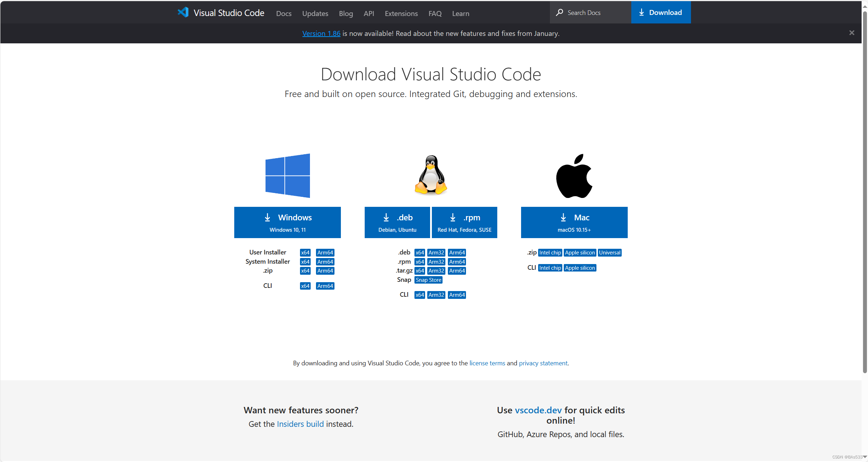The width and height of the screenshot is (868, 462).
Task: Select Windows User Installer x64
Action: tap(305, 253)
